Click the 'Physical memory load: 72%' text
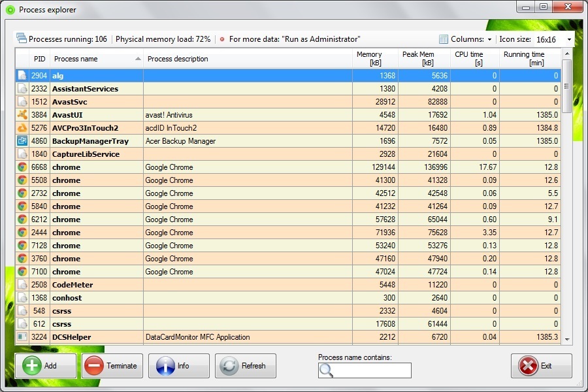 pyautogui.click(x=163, y=39)
